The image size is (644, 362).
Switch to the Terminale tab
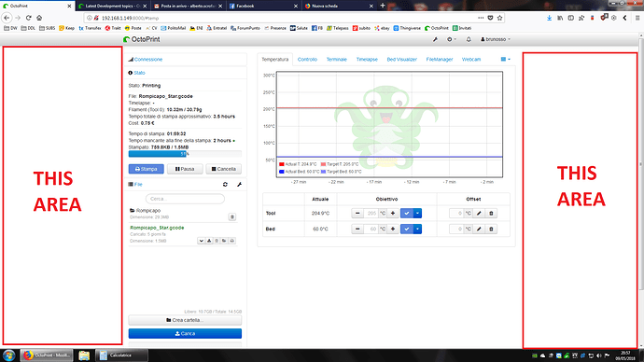pos(336,59)
